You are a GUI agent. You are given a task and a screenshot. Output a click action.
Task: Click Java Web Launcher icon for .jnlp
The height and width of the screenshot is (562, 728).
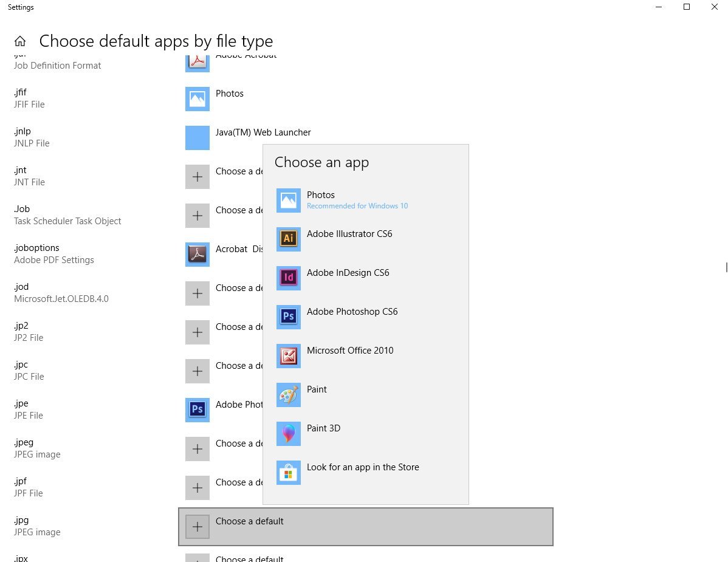tap(197, 138)
